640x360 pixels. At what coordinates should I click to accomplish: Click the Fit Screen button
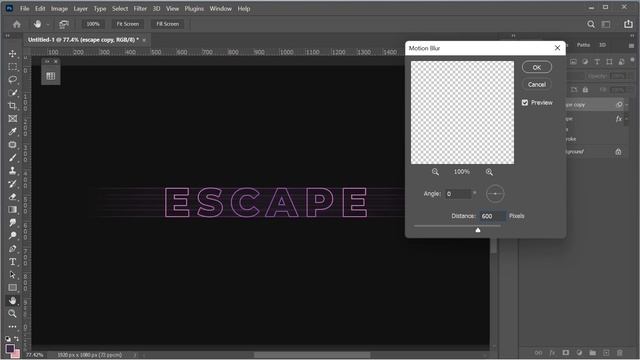click(128, 24)
